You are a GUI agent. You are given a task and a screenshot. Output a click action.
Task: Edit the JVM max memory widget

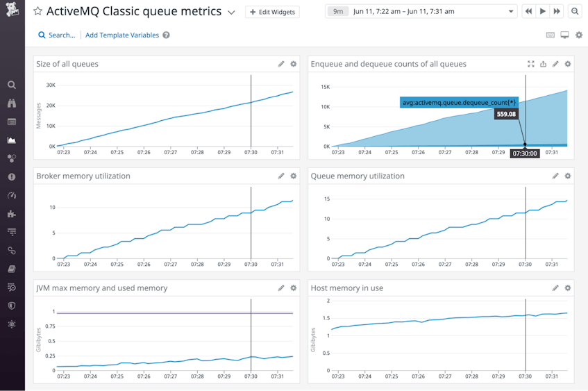point(281,288)
